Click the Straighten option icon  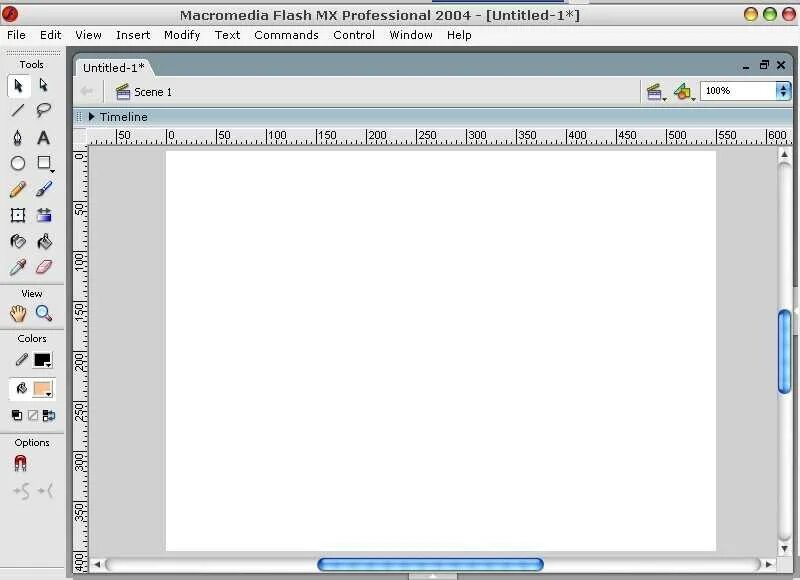[45, 491]
